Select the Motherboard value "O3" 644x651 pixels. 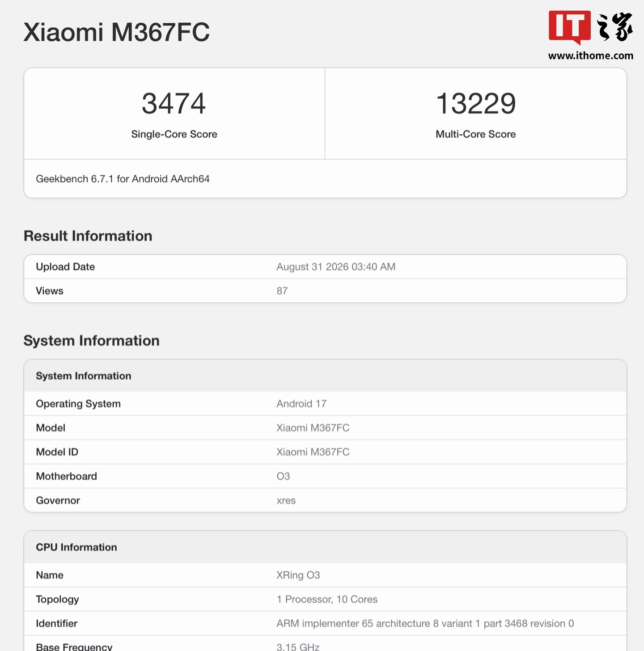coord(283,476)
